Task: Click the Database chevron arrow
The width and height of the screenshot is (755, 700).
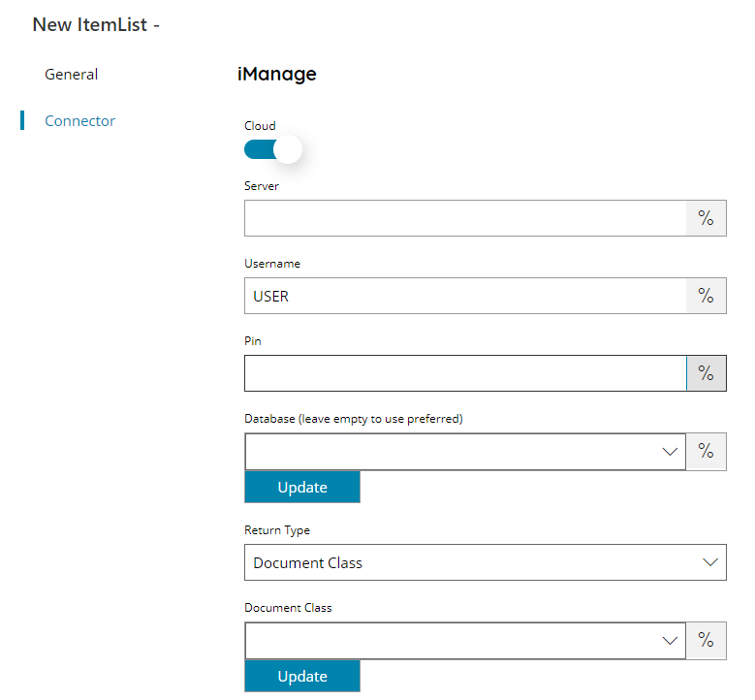Action: (x=670, y=452)
